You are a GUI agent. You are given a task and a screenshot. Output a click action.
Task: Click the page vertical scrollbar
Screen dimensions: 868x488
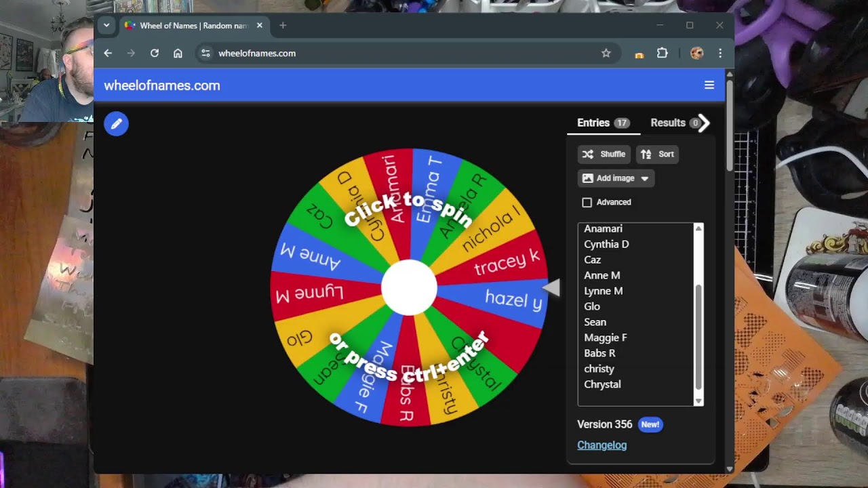click(730, 125)
